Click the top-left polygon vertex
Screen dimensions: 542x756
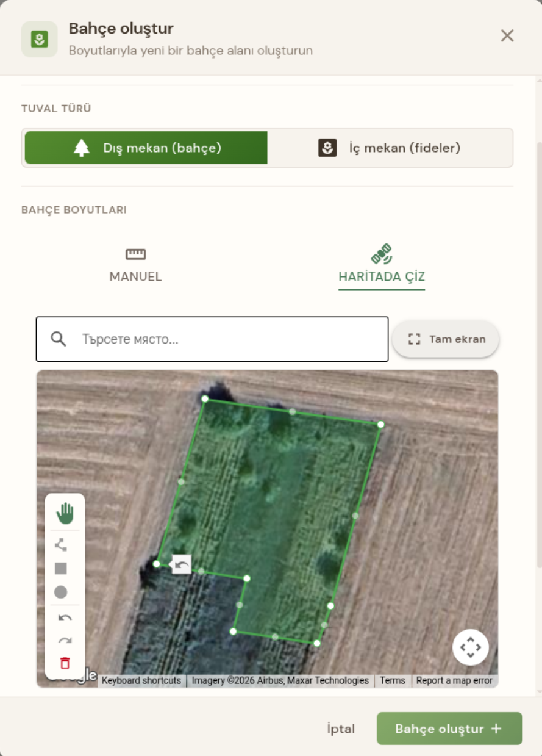pos(205,398)
